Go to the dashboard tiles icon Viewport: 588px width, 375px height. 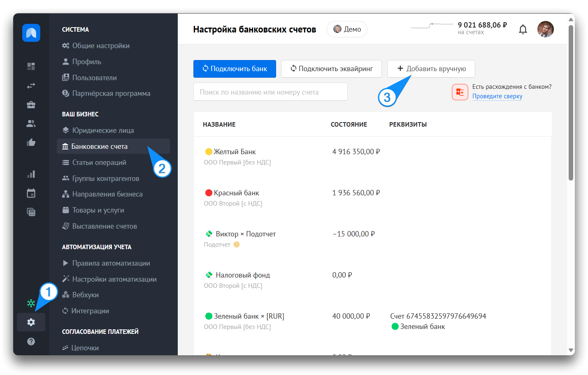click(31, 66)
